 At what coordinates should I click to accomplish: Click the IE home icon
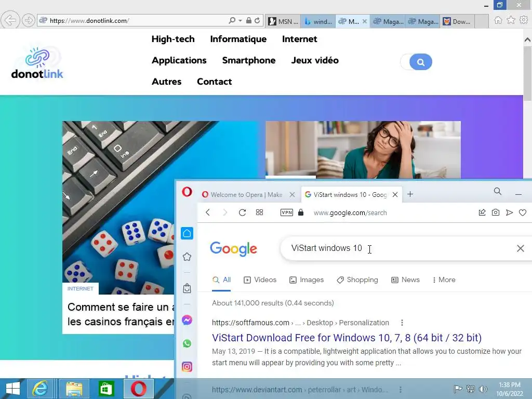(x=498, y=20)
